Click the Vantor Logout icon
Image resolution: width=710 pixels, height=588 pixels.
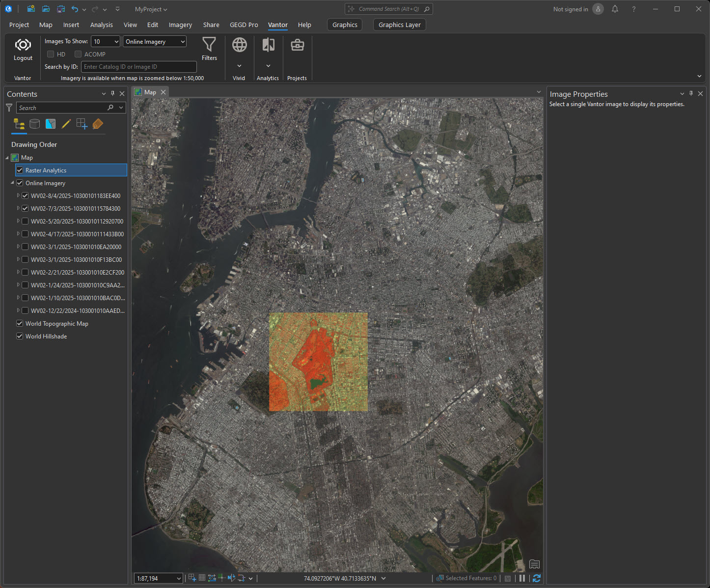pos(23,46)
